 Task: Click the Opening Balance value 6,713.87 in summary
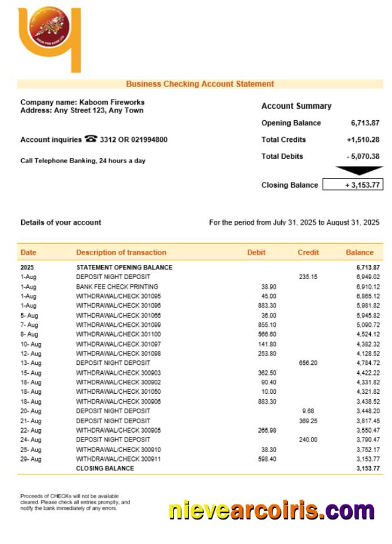pos(365,123)
